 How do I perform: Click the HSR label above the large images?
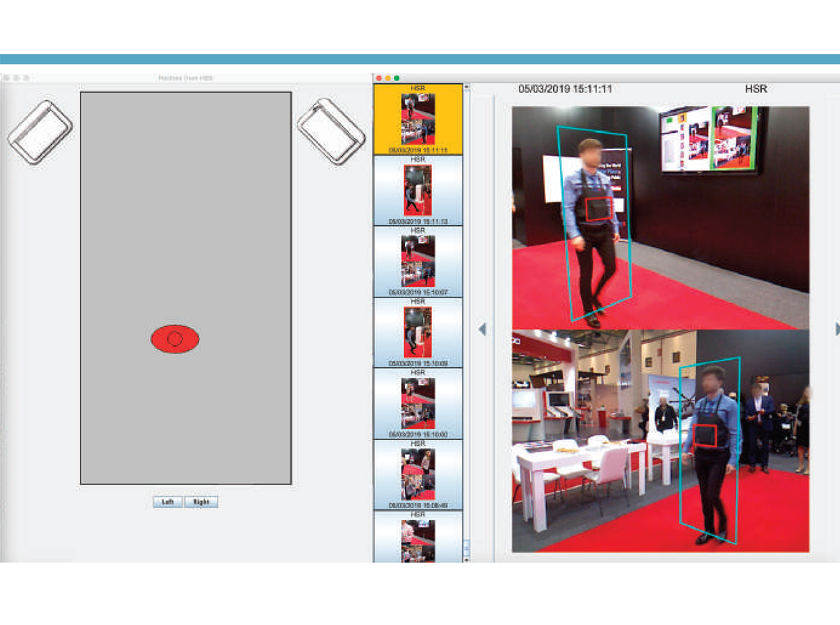coord(756,89)
